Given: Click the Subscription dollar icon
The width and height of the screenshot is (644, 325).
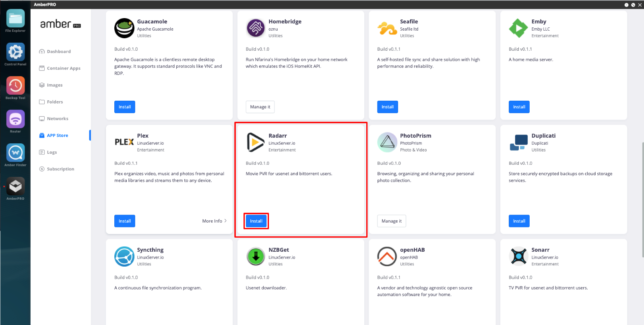Looking at the screenshot, I should [x=42, y=169].
